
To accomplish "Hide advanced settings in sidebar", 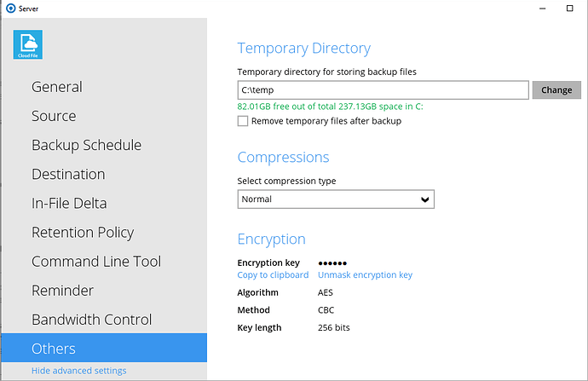I will click(78, 371).
